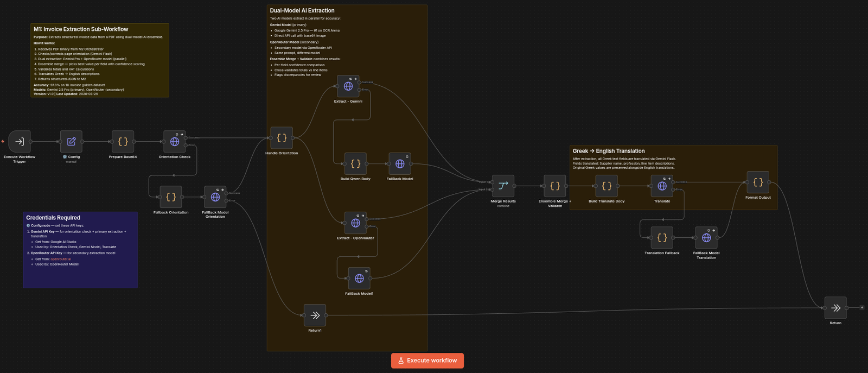Select the Credentials Required sticky note
The height and width of the screenshot is (373, 868).
click(80, 250)
